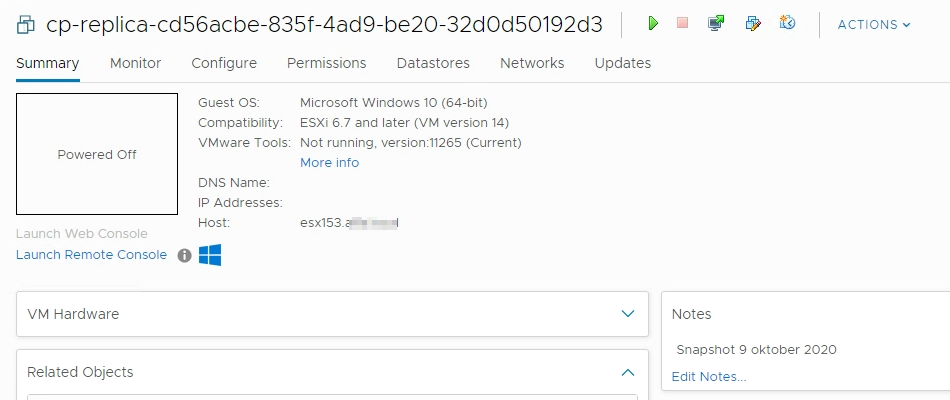The width and height of the screenshot is (950, 400).
Task: Click the Take Snapshot clock icon
Action: pos(787,23)
